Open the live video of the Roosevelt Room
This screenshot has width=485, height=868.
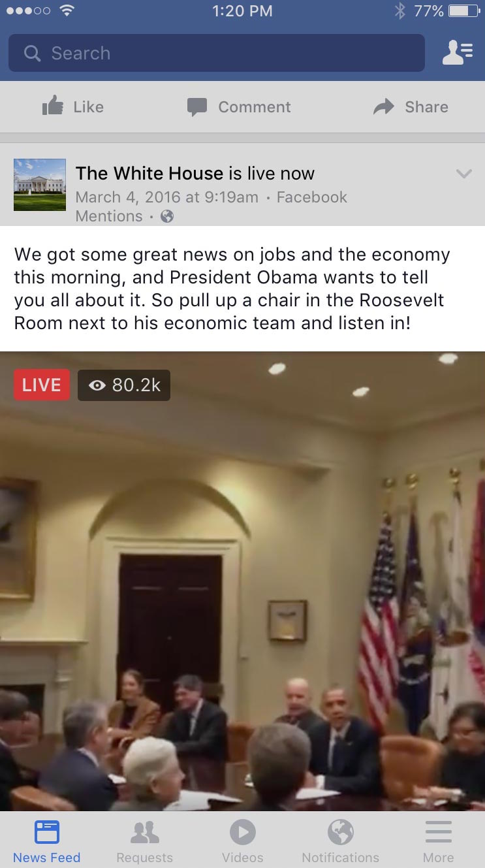pos(242,581)
